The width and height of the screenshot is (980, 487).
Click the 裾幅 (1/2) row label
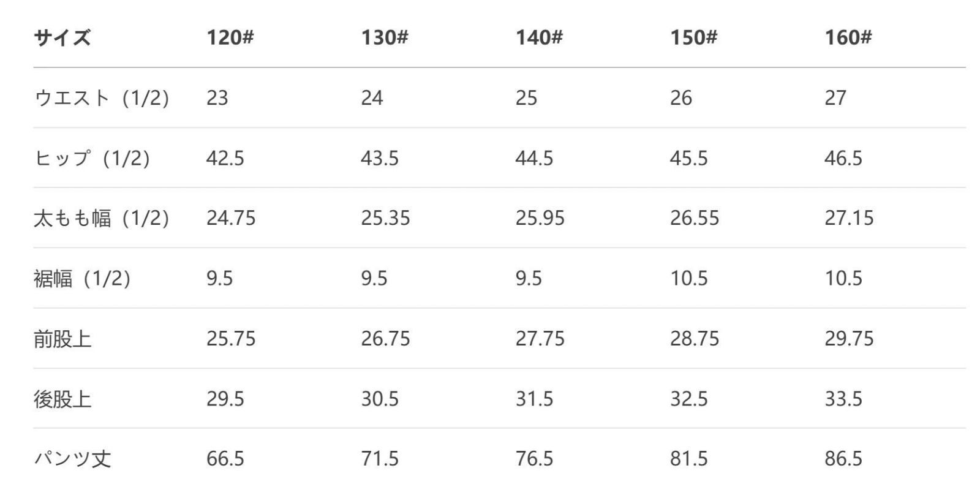click(x=82, y=279)
